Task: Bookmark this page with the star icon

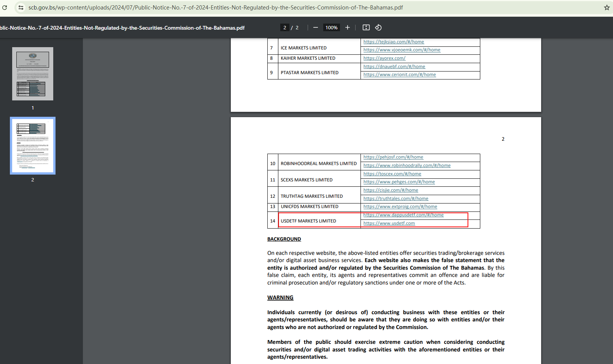Action: pos(607,8)
